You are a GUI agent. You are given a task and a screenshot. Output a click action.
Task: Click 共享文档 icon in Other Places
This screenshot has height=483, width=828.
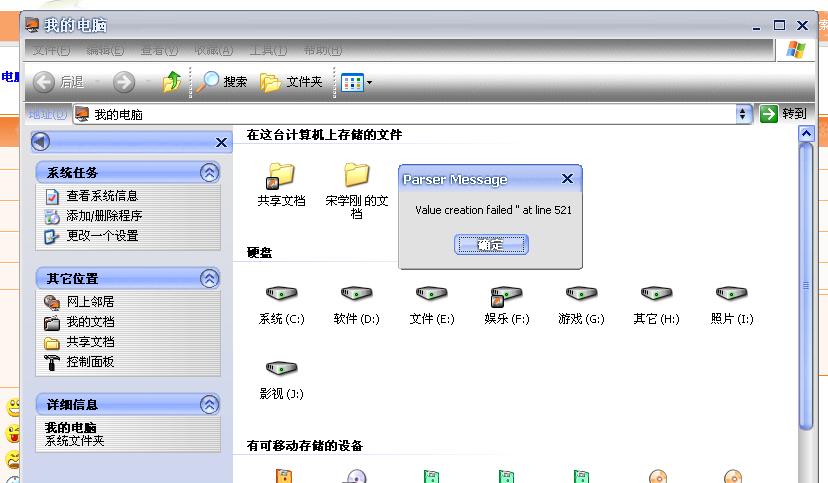(52, 343)
